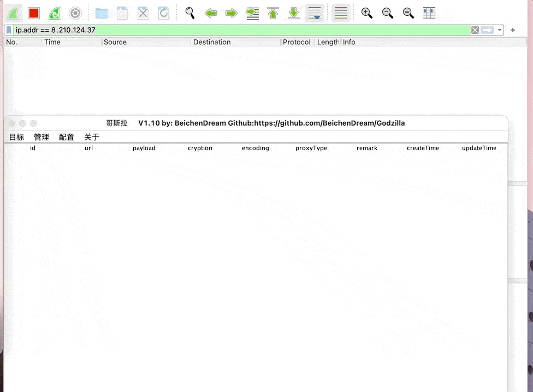Restart the current capture in Wireshark
Image resolution: width=533 pixels, height=392 pixels.
pos(55,13)
